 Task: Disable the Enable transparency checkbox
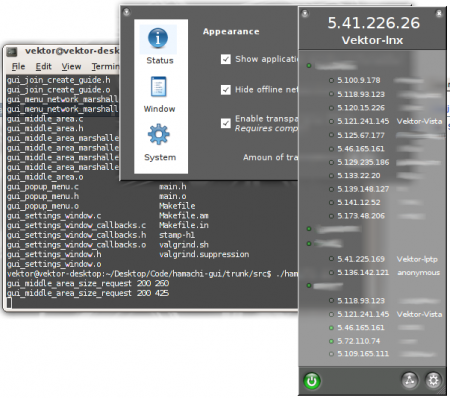(x=226, y=123)
